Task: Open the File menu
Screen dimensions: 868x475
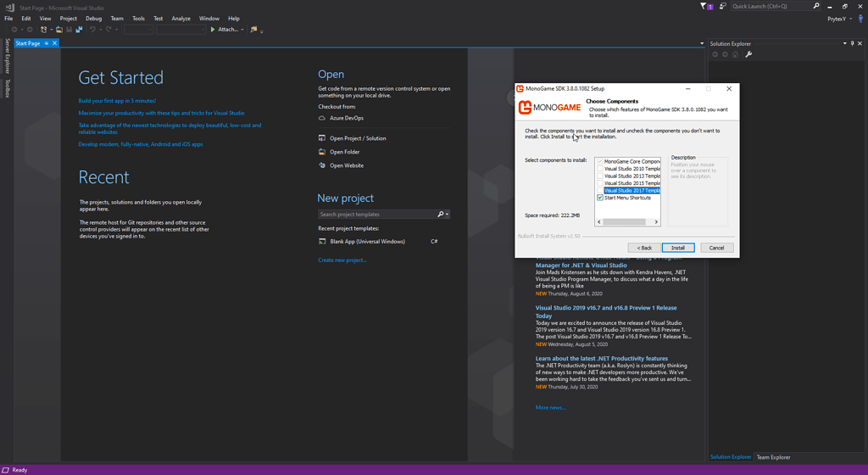Action: [8, 19]
